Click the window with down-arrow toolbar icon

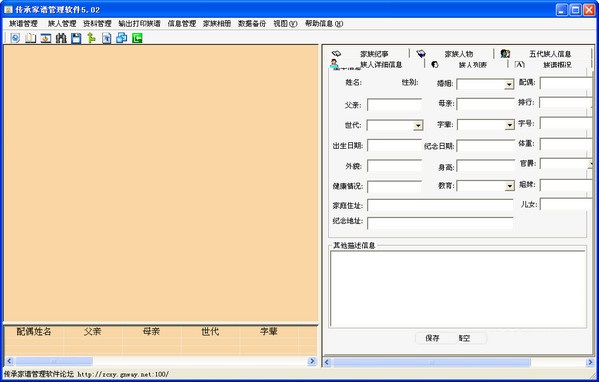coord(46,38)
